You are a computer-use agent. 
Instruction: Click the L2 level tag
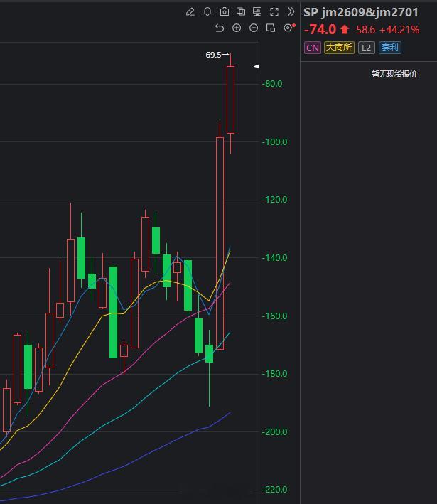367,48
